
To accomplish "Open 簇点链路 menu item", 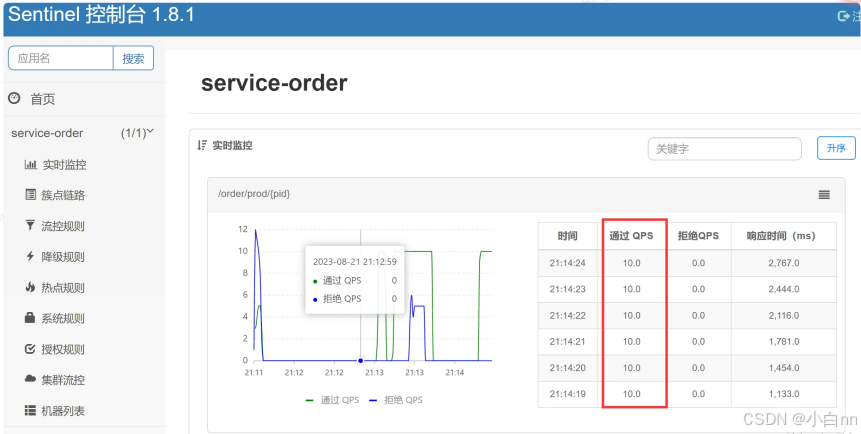I will [63, 195].
